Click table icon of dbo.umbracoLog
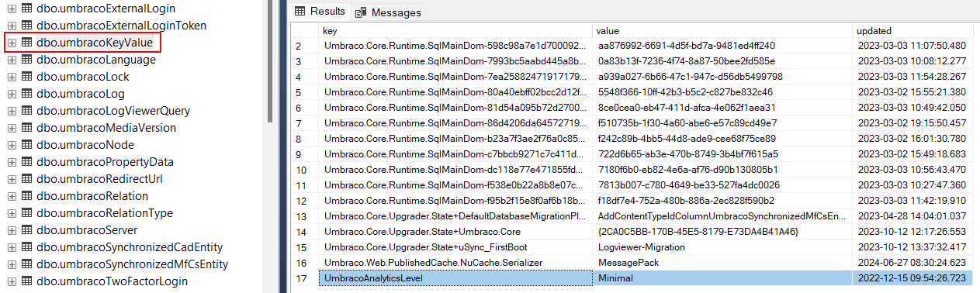This screenshot has width=980, height=293. [26, 94]
